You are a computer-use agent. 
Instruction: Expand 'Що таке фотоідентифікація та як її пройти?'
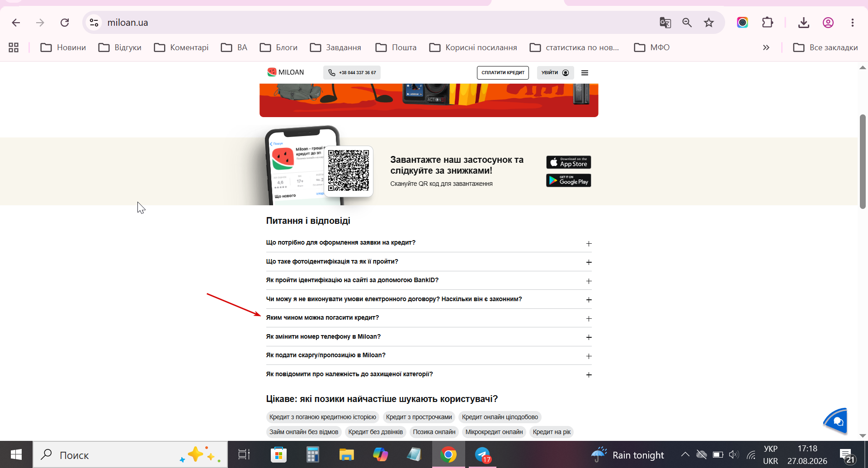[429, 262]
